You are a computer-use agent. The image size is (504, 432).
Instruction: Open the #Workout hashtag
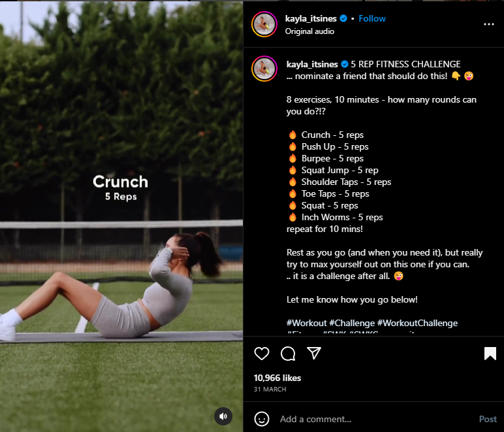307,323
